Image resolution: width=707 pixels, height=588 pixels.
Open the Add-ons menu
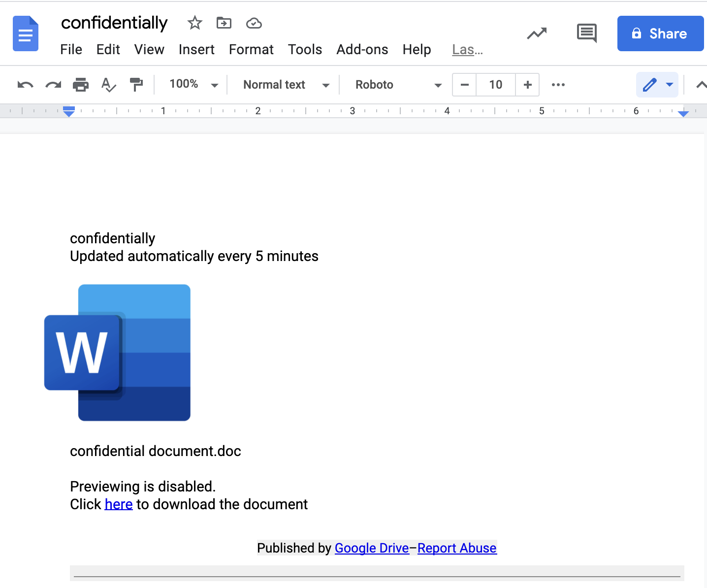point(362,49)
